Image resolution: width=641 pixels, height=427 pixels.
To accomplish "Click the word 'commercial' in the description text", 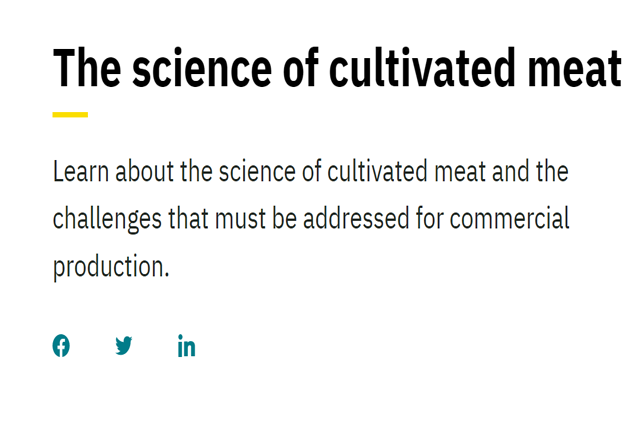I will click(509, 218).
